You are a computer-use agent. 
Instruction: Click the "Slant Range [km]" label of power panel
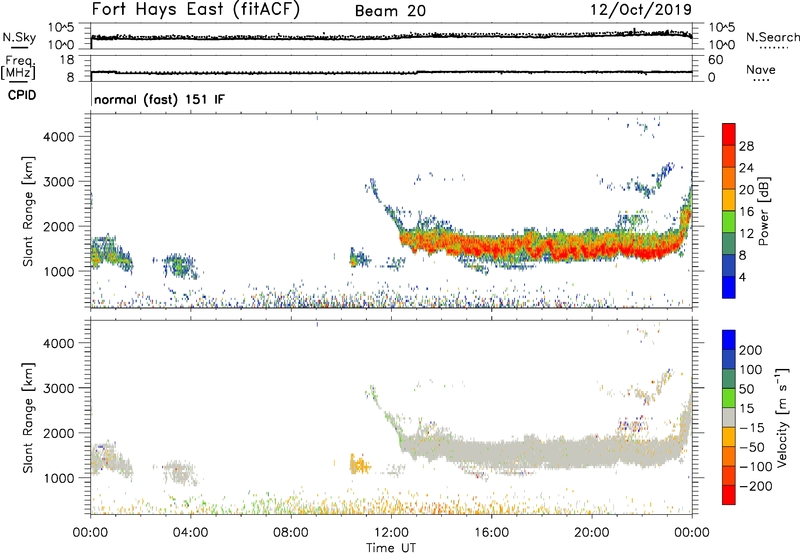point(28,211)
